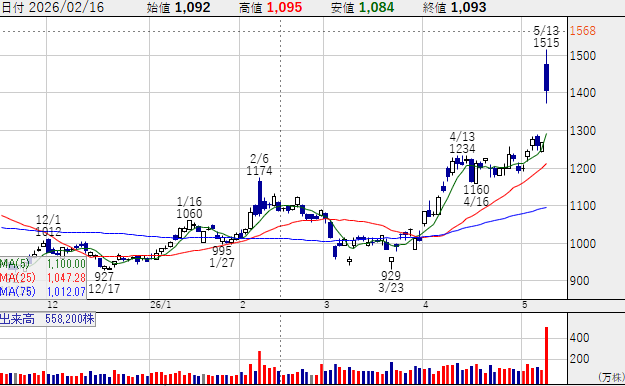The height and width of the screenshot is (386, 625).
Task: Click the 1400 price axis label
Action: [x=583, y=93]
